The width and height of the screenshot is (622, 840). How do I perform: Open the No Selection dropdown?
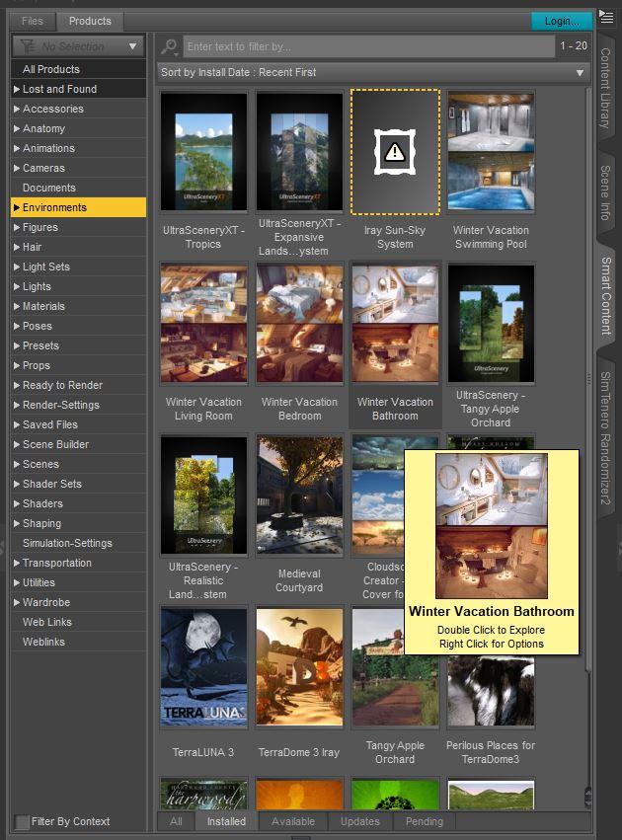78,46
